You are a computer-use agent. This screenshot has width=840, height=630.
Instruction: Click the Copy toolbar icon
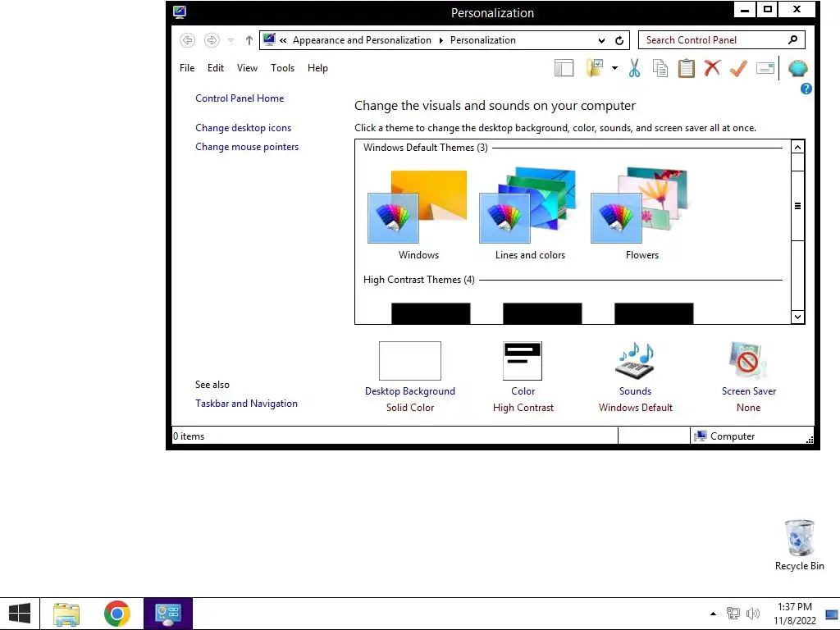[660, 68]
